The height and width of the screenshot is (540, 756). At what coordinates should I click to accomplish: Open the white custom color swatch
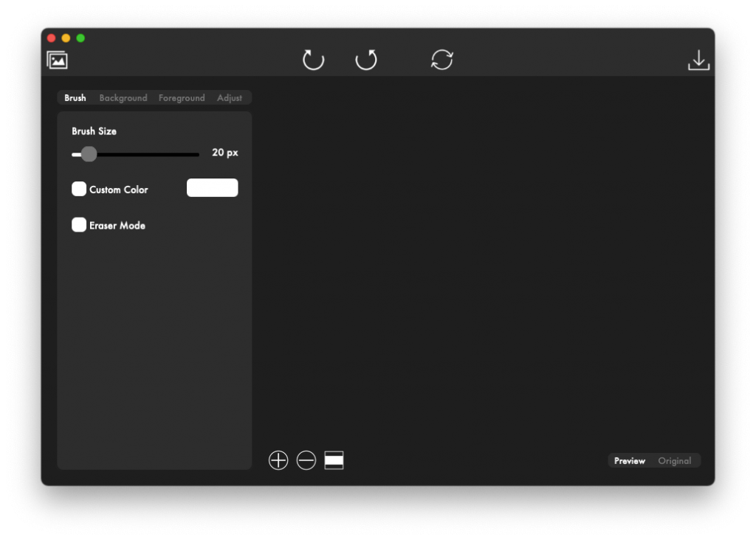[212, 188]
